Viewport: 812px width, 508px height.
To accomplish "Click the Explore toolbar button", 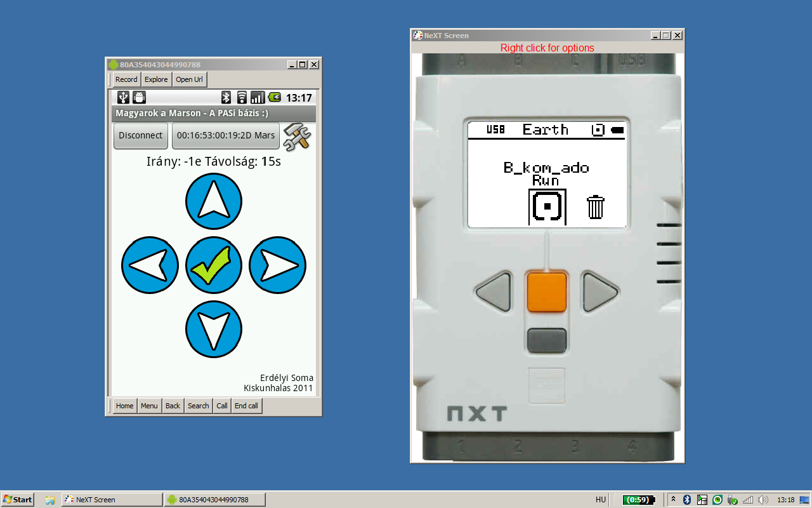I will click(156, 79).
